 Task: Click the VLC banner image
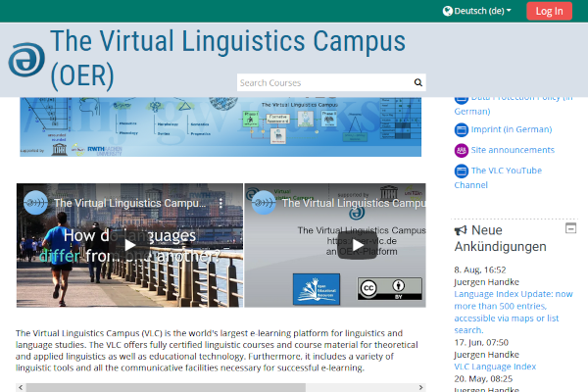tap(220, 126)
